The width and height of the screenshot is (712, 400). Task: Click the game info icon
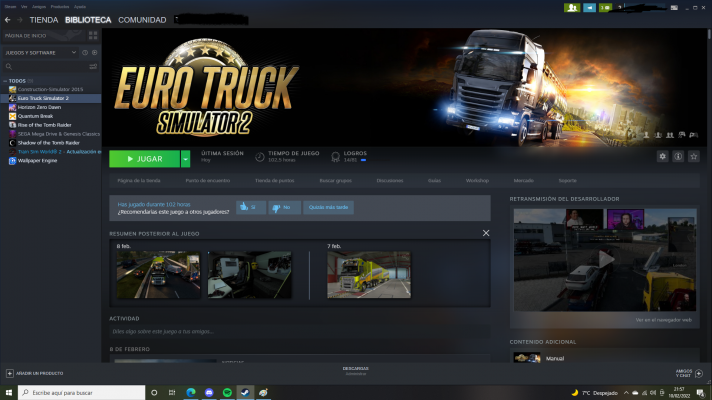(x=678, y=157)
